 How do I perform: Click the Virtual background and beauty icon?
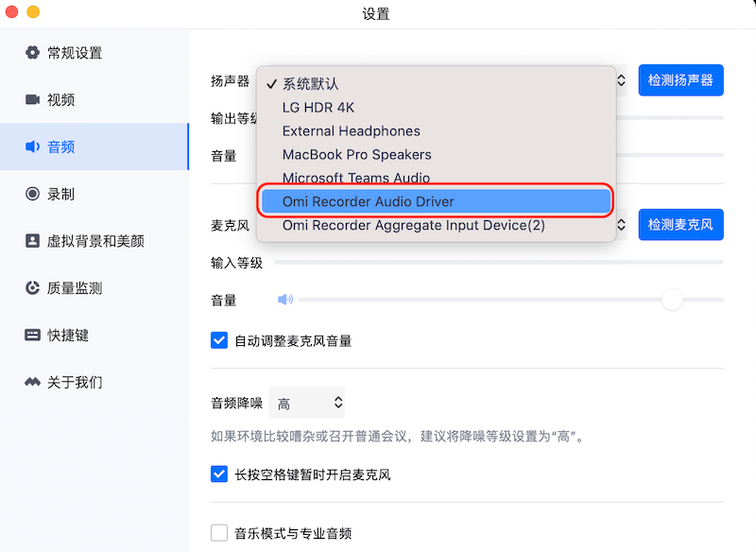[x=32, y=241]
